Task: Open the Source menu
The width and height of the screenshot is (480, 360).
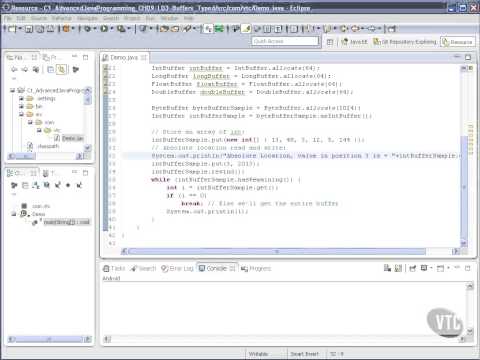Action: (39, 18)
